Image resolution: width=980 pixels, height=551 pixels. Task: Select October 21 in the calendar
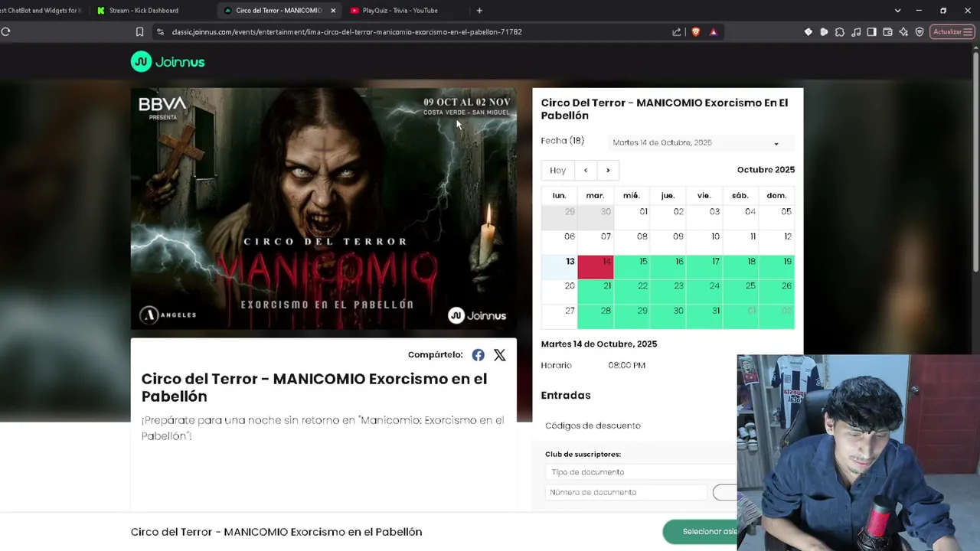pyautogui.click(x=596, y=292)
